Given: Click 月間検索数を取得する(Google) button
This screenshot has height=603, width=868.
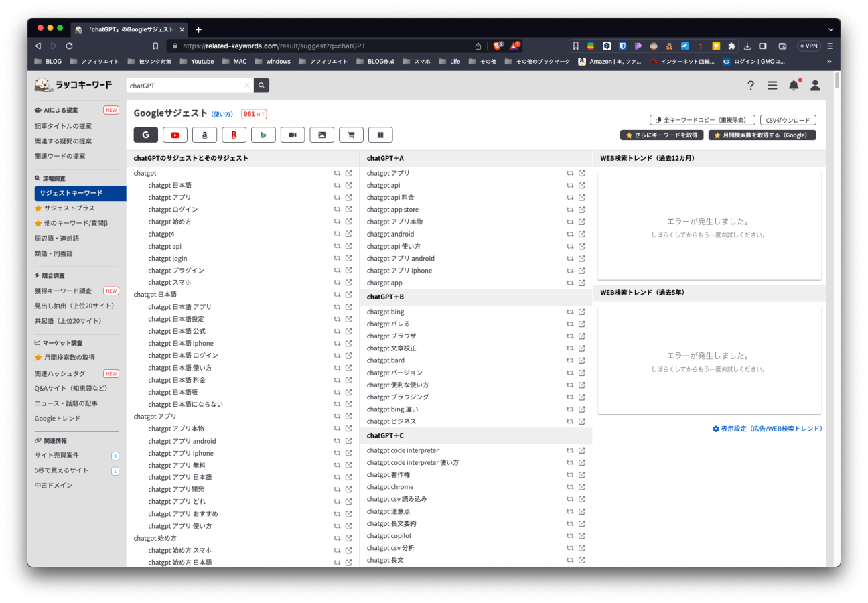Looking at the screenshot, I should (762, 135).
